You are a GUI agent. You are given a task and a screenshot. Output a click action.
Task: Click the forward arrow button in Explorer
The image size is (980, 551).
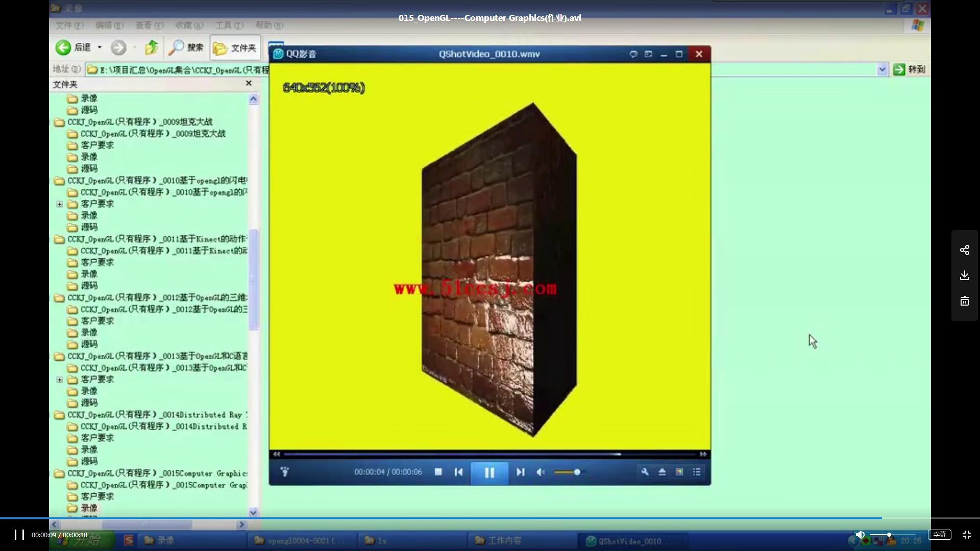118,47
